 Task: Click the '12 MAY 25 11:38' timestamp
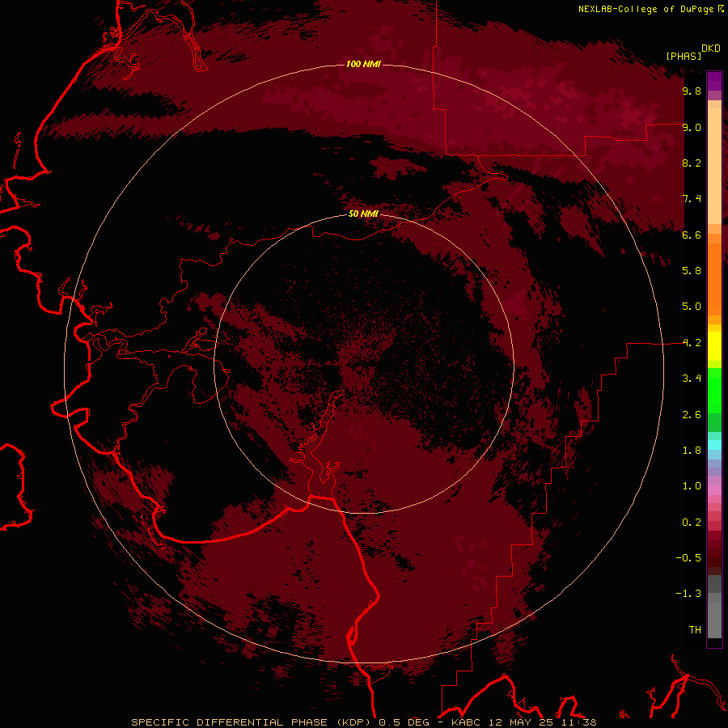pos(543,722)
